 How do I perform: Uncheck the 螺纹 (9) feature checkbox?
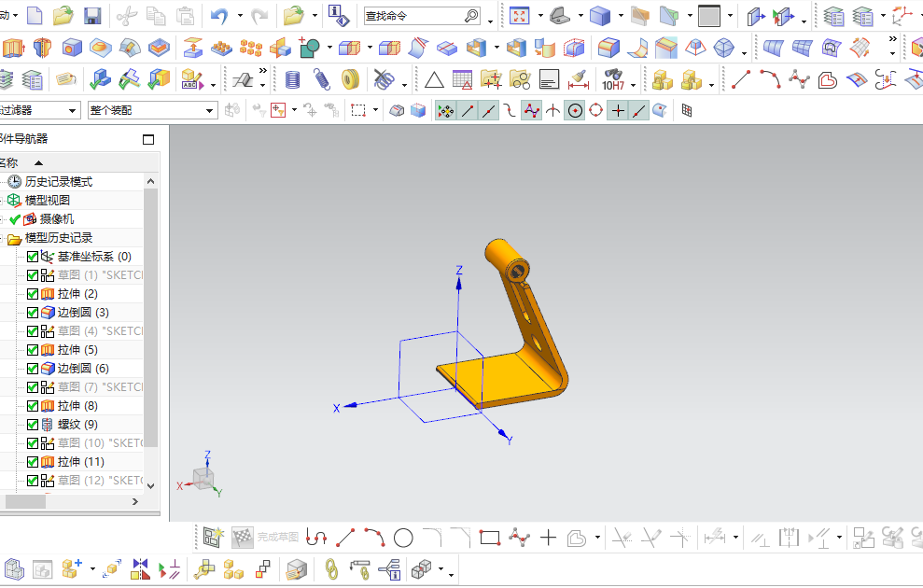(33, 425)
